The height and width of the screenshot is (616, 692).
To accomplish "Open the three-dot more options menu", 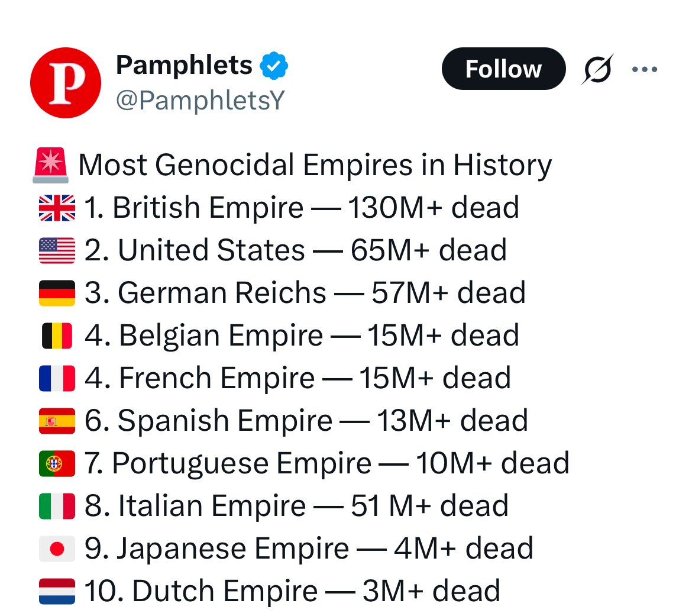I will click(x=644, y=69).
